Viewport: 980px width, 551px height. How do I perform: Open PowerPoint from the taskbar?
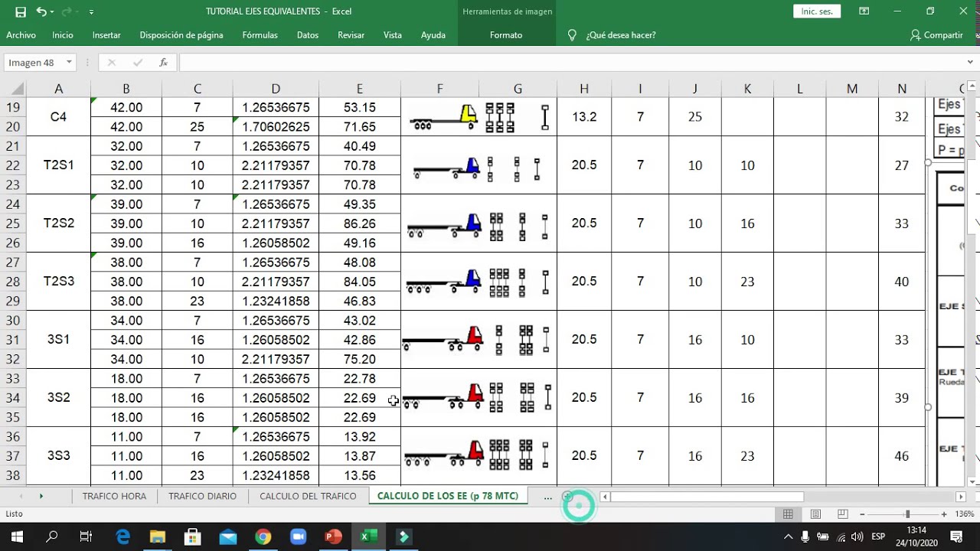[x=333, y=536]
